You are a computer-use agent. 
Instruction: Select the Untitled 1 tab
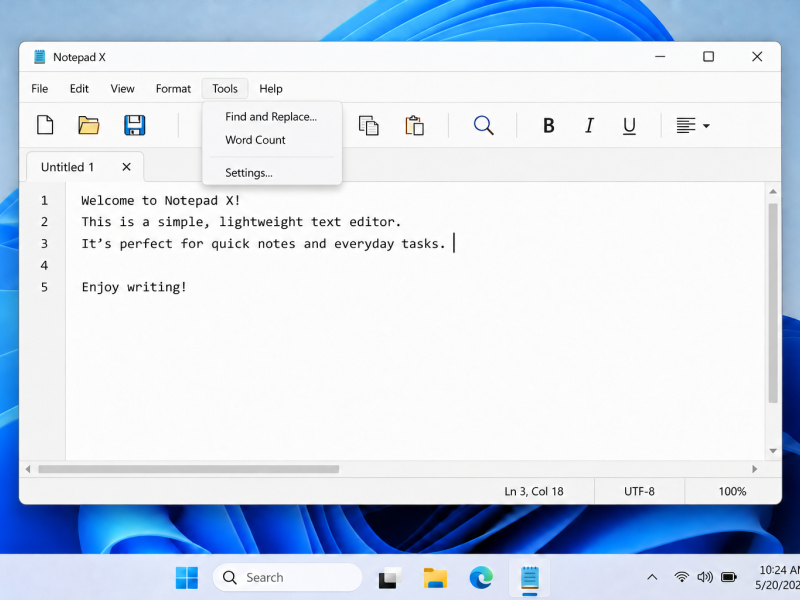(x=67, y=167)
